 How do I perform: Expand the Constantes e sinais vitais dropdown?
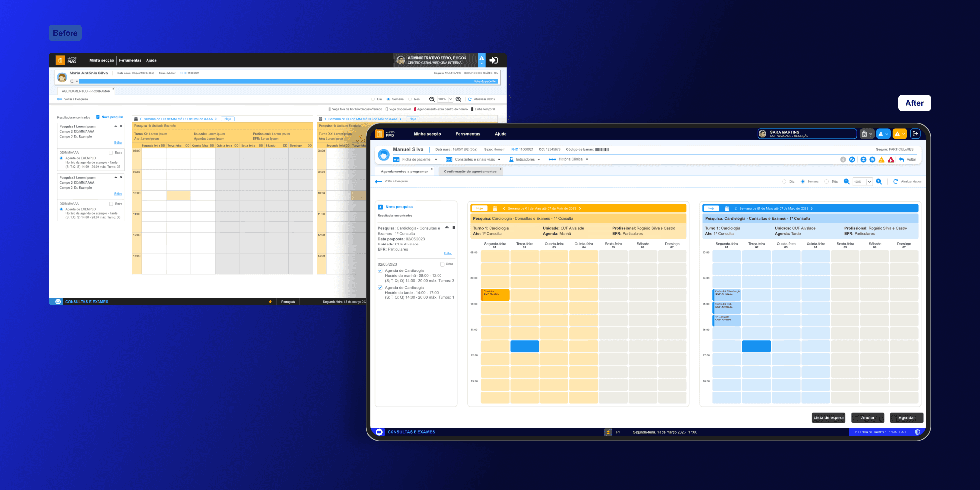tap(499, 160)
